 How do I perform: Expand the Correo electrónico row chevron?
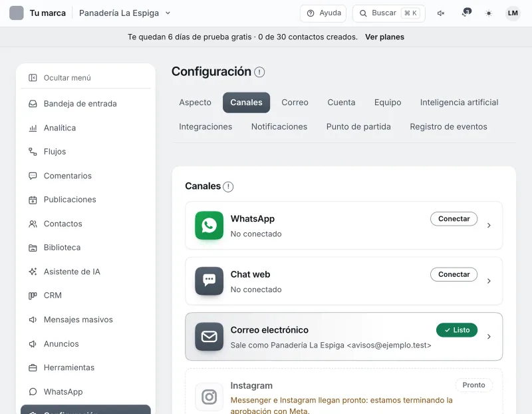click(x=489, y=337)
